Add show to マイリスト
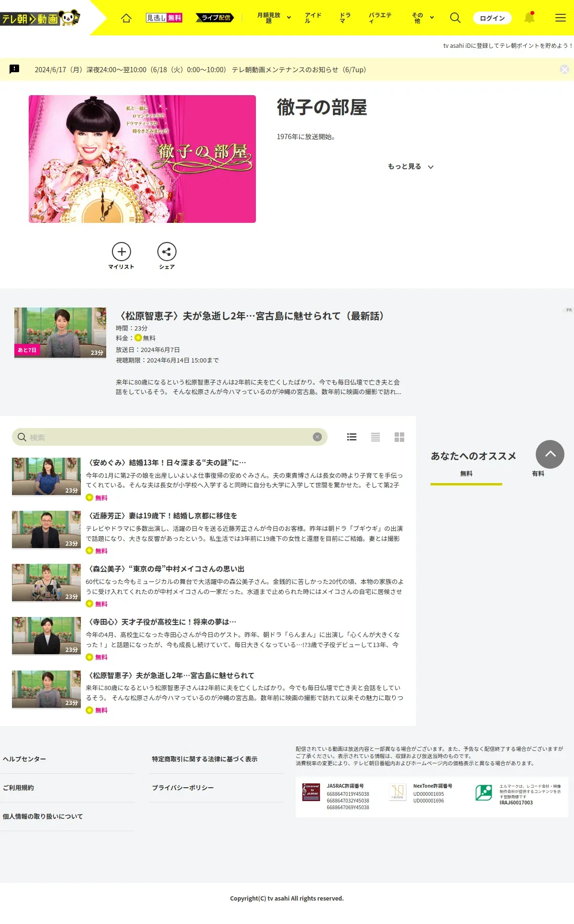This screenshot has height=924, width=574. click(121, 256)
